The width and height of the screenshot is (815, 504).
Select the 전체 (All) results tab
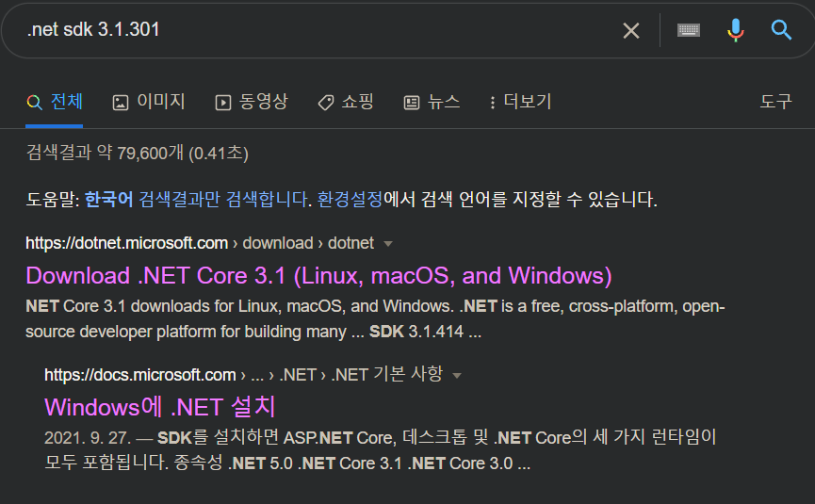click(x=55, y=102)
